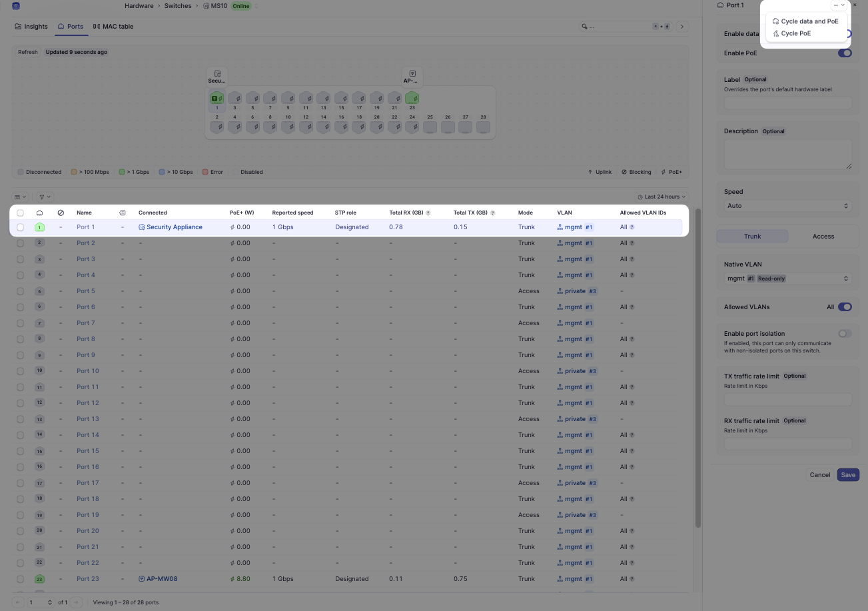Image resolution: width=868 pixels, height=611 pixels.
Task: Click the right arrow icon beside the search bar
Action: pos(681,26)
